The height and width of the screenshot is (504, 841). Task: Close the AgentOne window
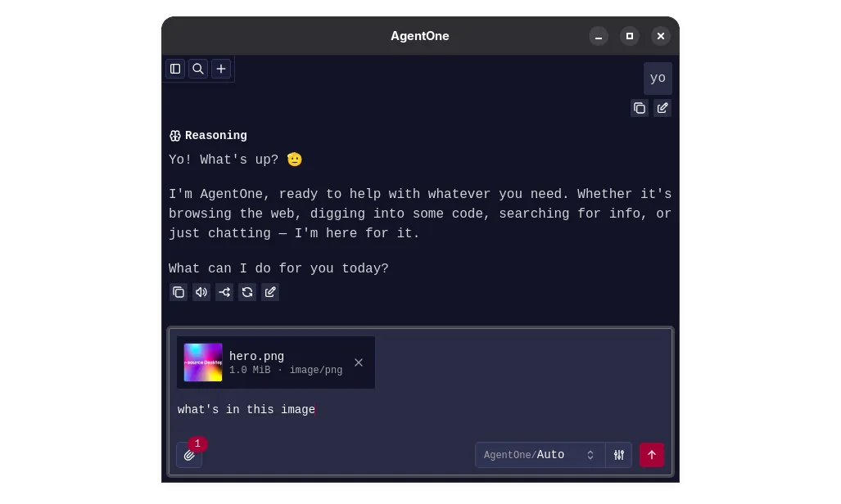click(x=661, y=36)
